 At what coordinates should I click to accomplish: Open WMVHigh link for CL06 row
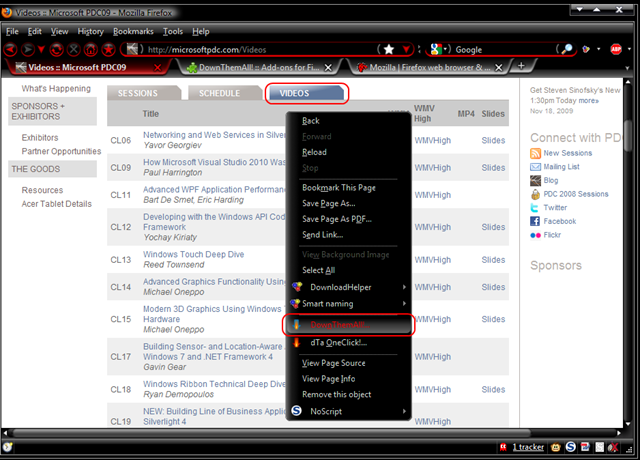coord(433,140)
